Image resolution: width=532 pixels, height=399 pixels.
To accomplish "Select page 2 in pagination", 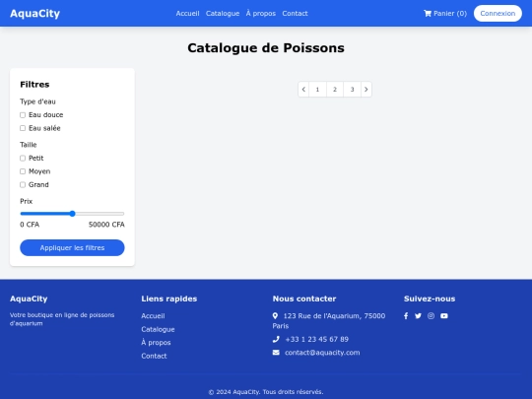I will click(x=335, y=90).
